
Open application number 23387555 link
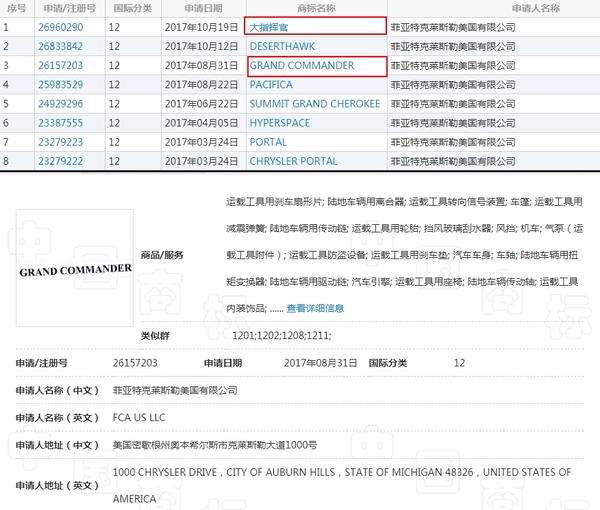point(60,123)
